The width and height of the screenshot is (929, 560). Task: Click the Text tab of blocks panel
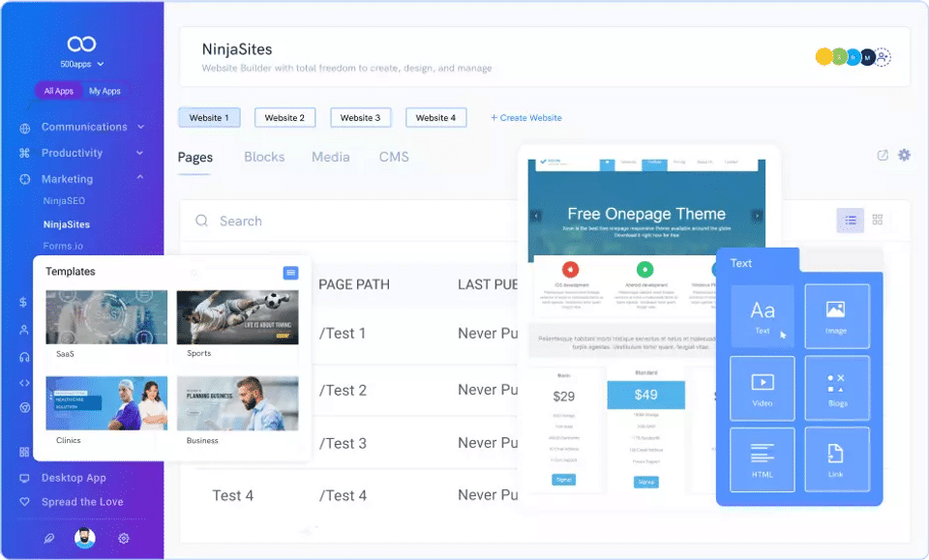coord(757,262)
